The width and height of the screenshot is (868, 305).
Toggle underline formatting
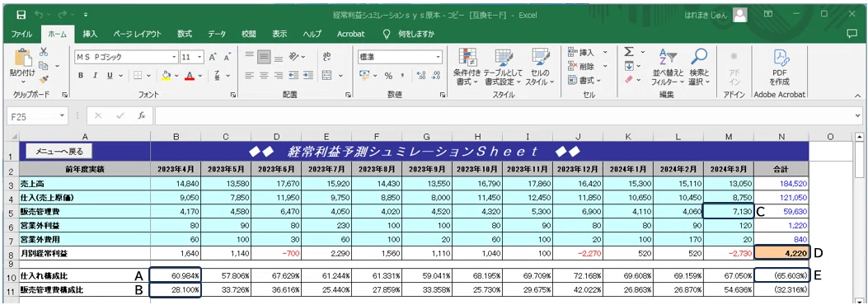[110, 75]
